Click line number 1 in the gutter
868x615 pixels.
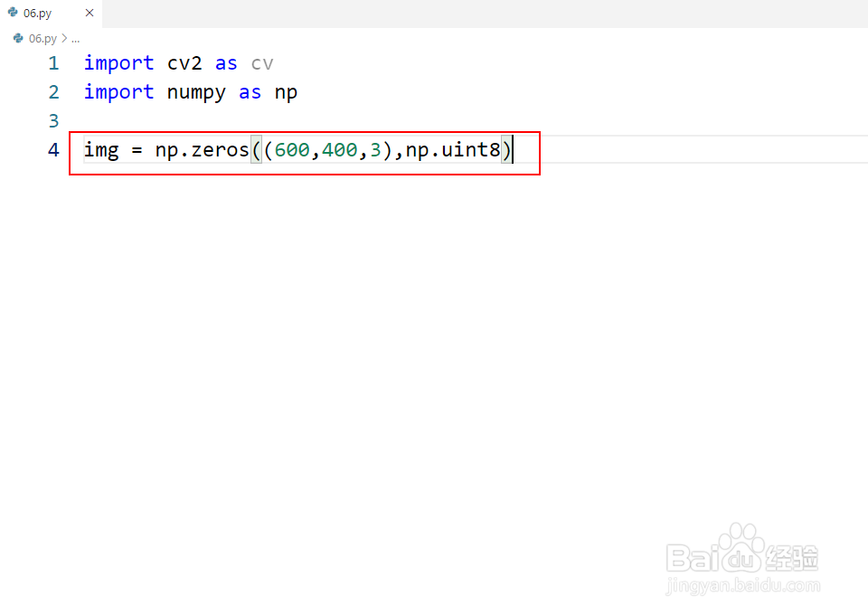click(x=53, y=63)
